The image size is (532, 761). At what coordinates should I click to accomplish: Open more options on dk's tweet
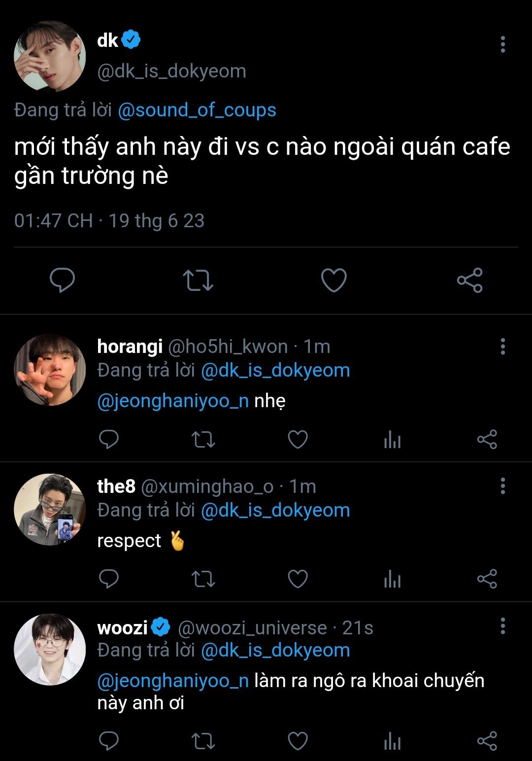point(502,44)
